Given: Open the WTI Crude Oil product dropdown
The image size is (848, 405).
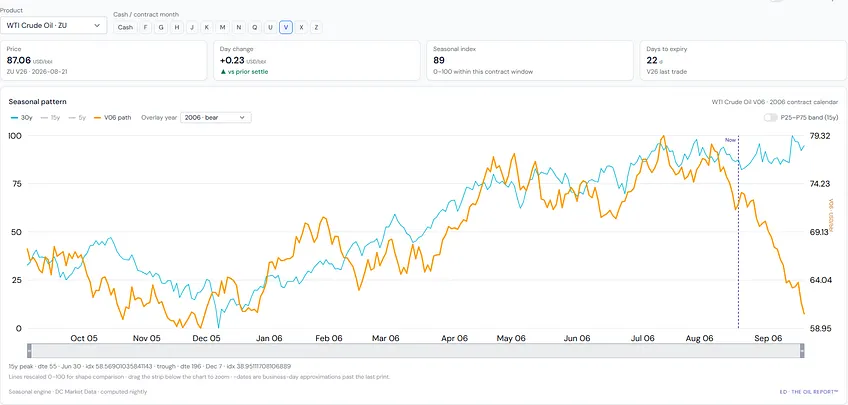Looking at the screenshot, I should pos(53,25).
